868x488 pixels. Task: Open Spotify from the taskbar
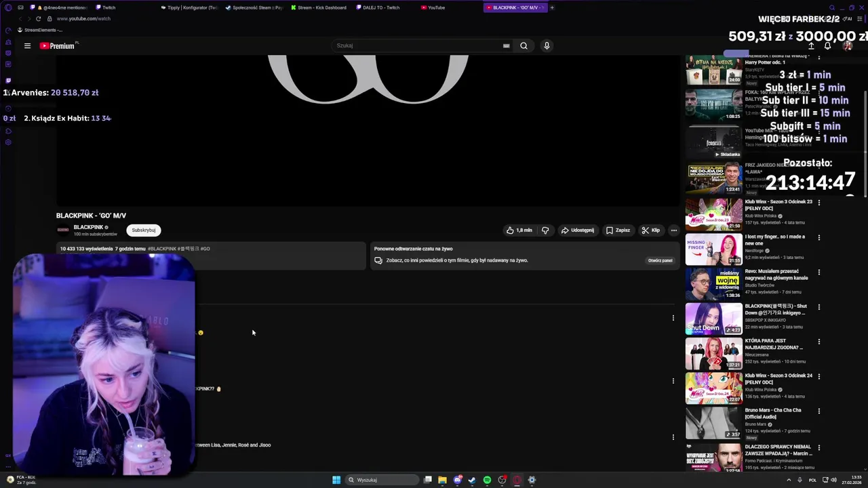click(487, 480)
